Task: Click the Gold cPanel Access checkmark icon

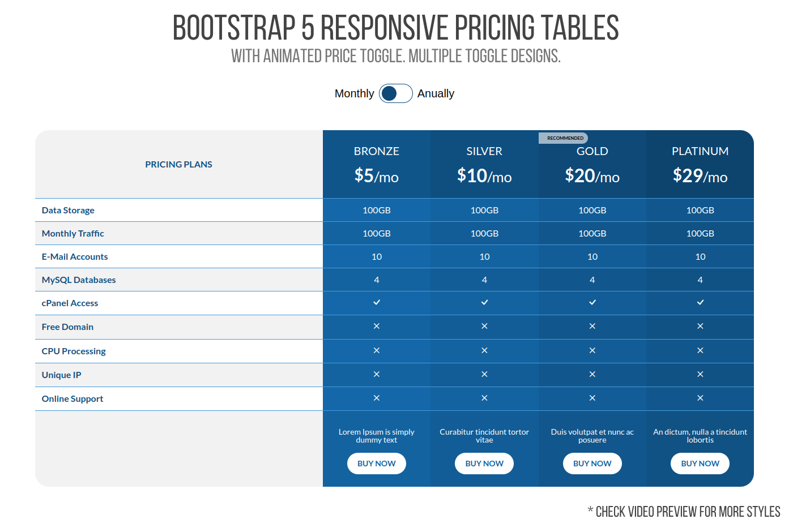Action: pyautogui.click(x=592, y=302)
